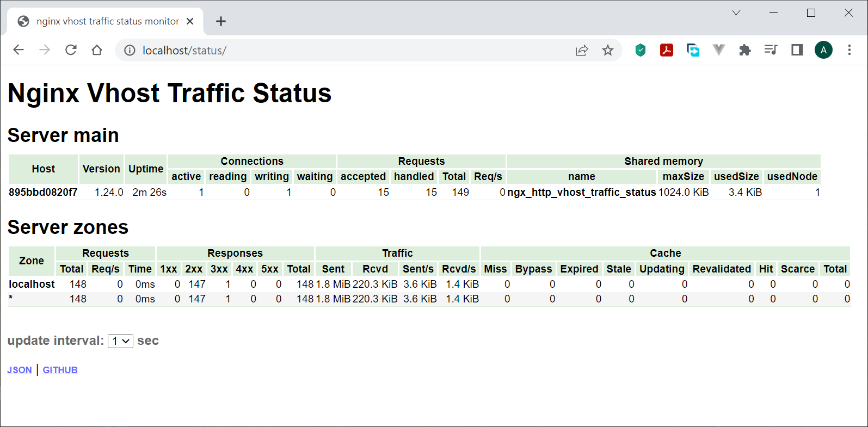Click the Server main heading

click(63, 135)
